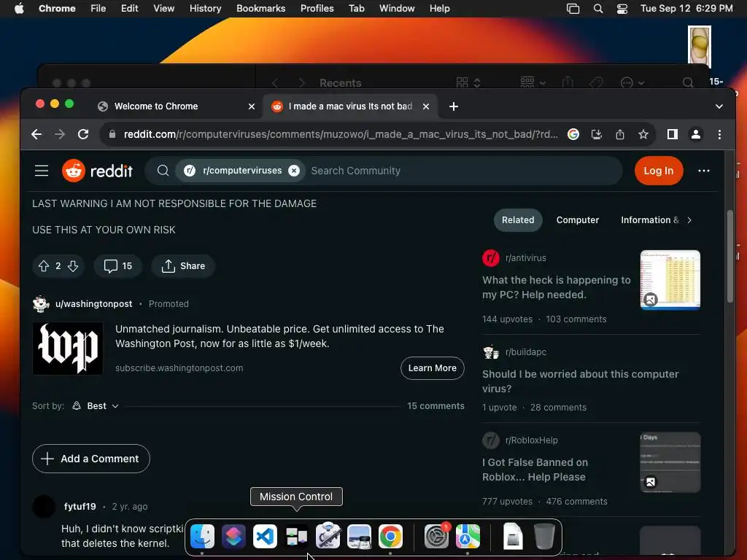Open the Google icon in the address bar
This screenshot has width=747, height=560.
[573, 134]
